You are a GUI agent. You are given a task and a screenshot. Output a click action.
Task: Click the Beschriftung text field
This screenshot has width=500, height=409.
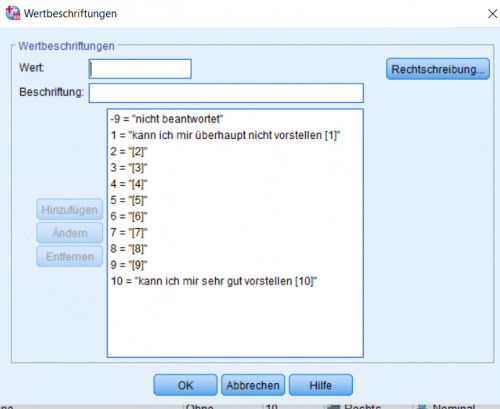click(226, 93)
